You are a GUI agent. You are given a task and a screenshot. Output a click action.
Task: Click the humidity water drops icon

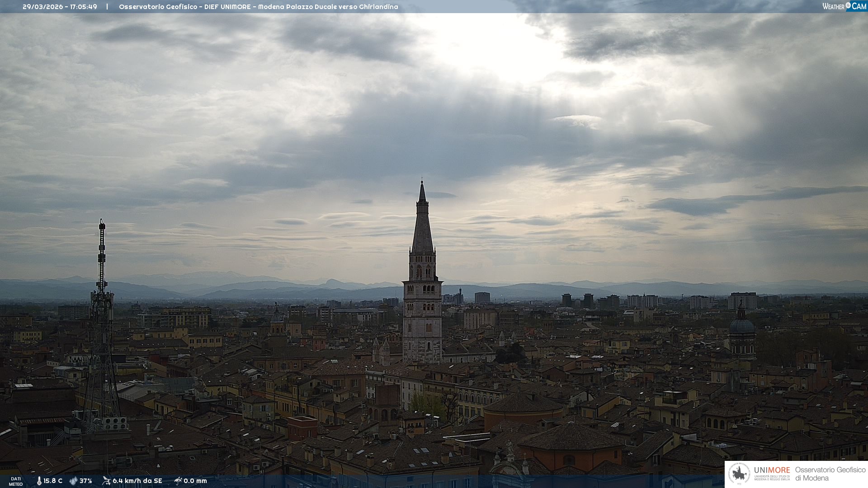point(73,481)
